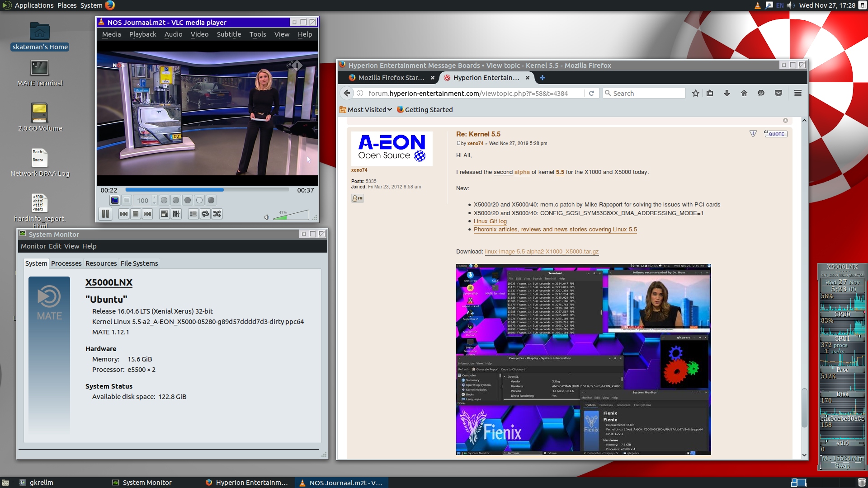Toggle the VLC playlist view icon
868x488 pixels.
[193, 214]
